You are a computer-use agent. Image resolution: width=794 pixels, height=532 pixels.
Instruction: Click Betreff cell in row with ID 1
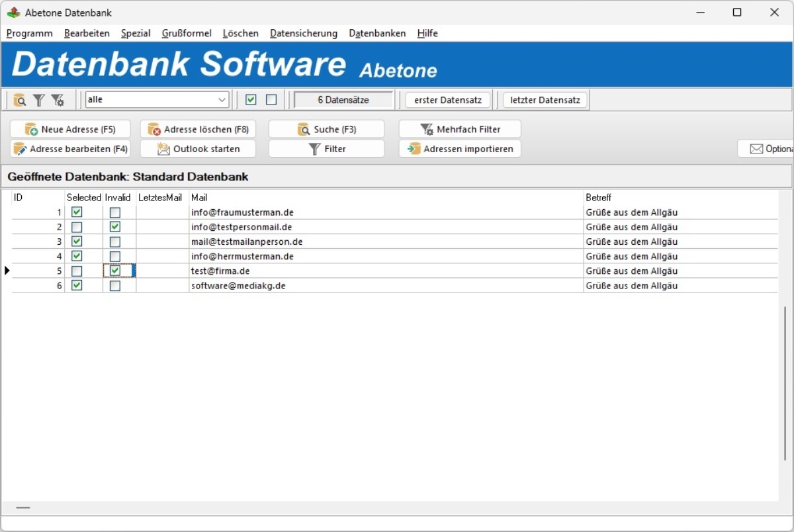click(x=681, y=212)
